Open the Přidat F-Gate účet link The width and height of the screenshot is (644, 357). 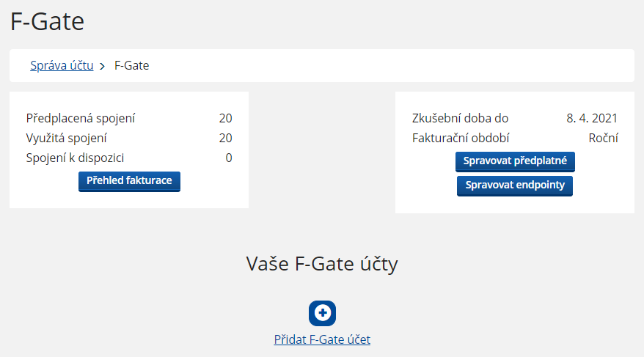click(x=322, y=339)
